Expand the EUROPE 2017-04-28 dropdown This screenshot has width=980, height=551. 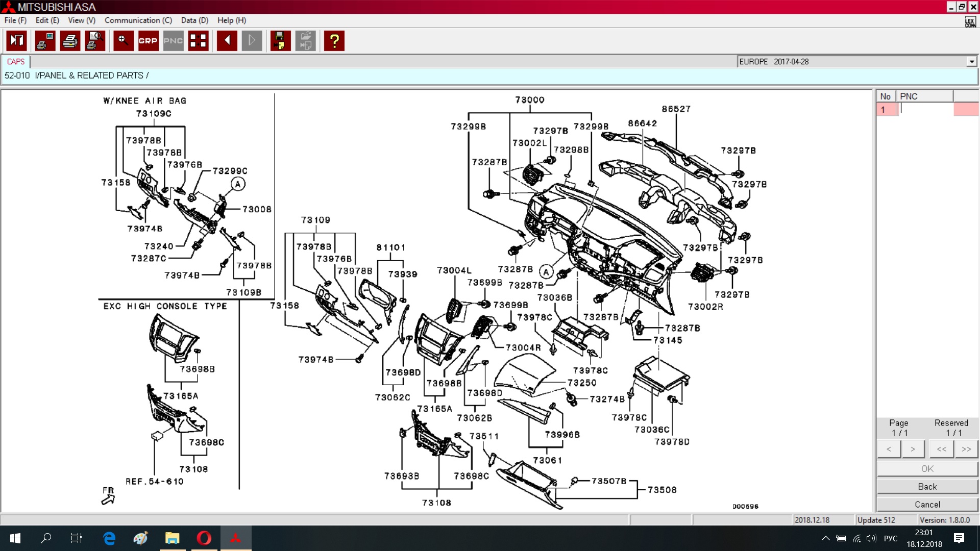click(x=971, y=62)
